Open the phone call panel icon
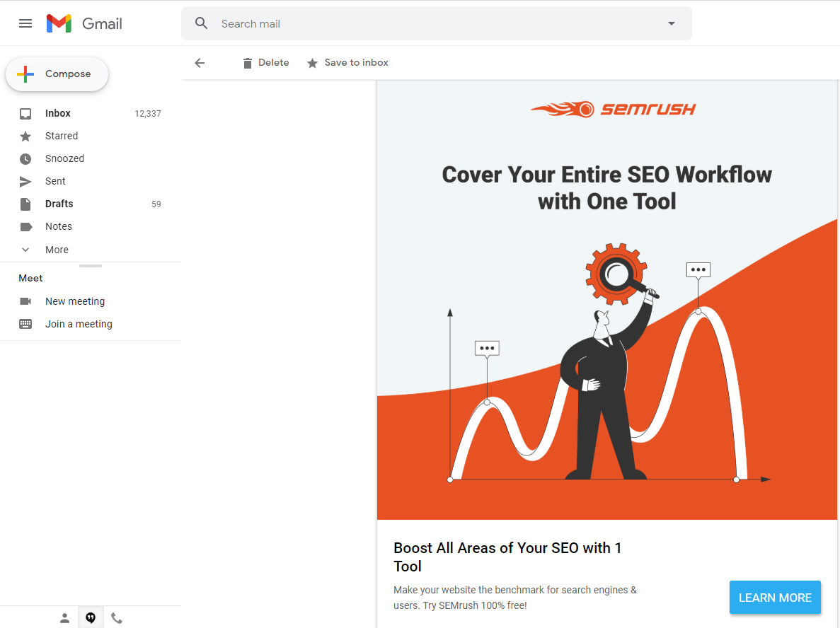This screenshot has height=628, width=840. pos(117,617)
